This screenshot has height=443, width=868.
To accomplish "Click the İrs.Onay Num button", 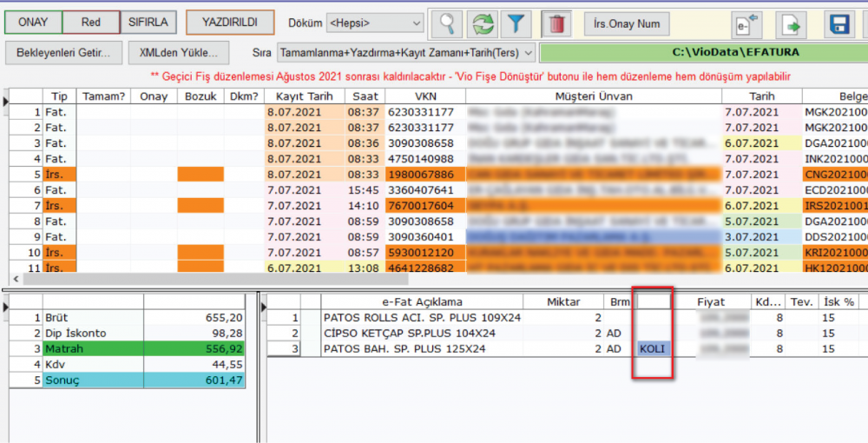I will [x=628, y=23].
